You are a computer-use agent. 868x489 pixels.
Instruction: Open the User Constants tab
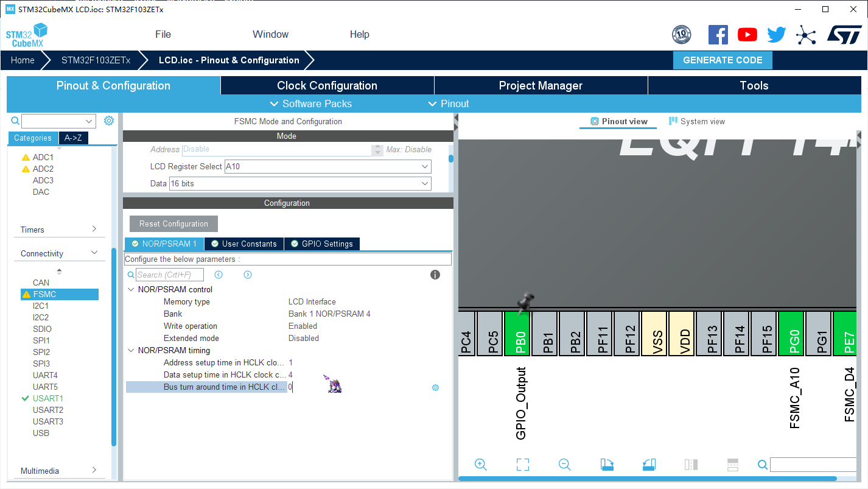tap(244, 244)
